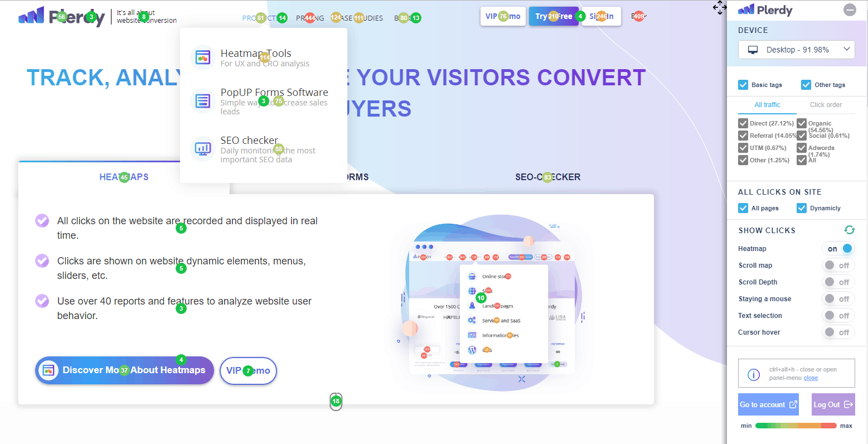This screenshot has width=868, height=444.
Task: Uncheck UTM (0.67%) traffic checkbox
Action: (743, 148)
